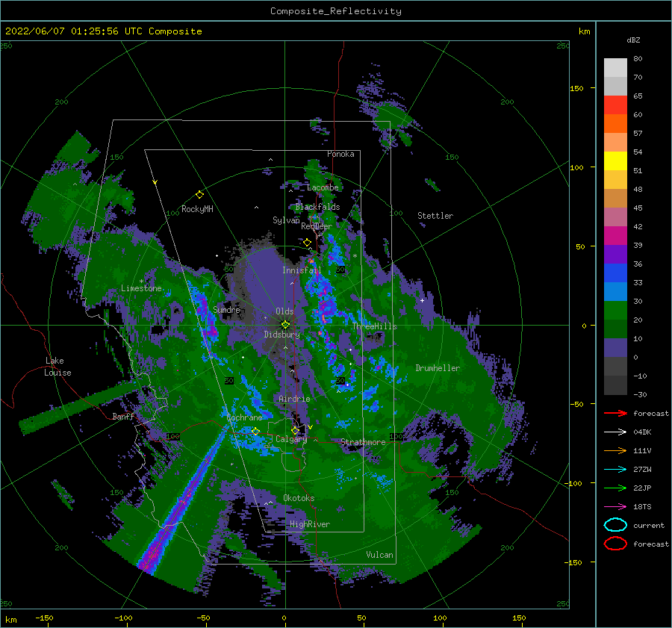The height and width of the screenshot is (628, 672).
Task: Click the km unit label above the right axis
Action: [x=584, y=31]
